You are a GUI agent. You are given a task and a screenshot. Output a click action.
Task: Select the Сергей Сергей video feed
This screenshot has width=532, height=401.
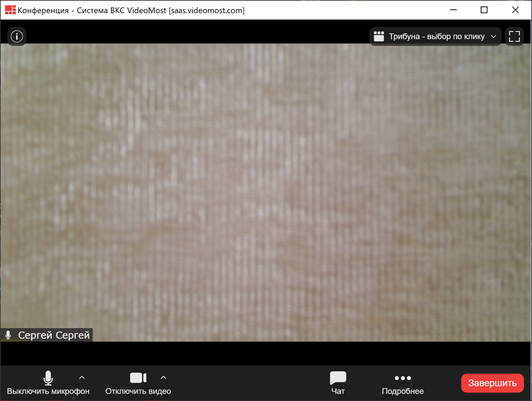pos(266,192)
